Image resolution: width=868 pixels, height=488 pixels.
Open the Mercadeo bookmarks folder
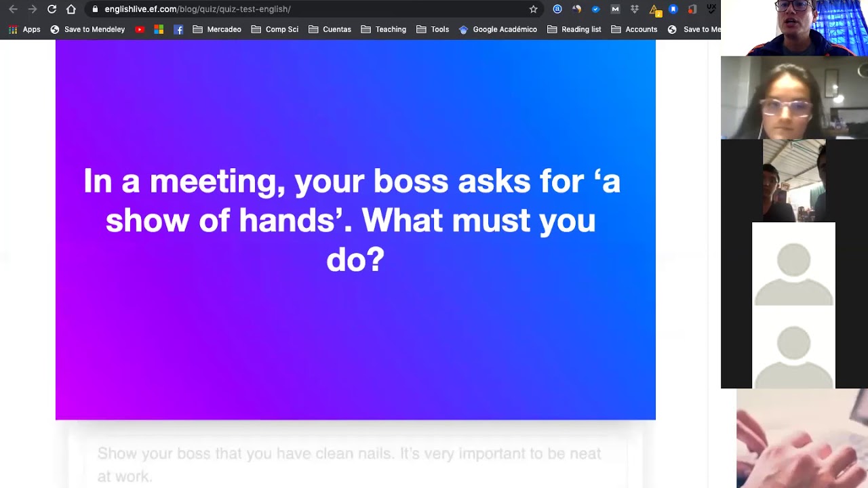pos(217,30)
